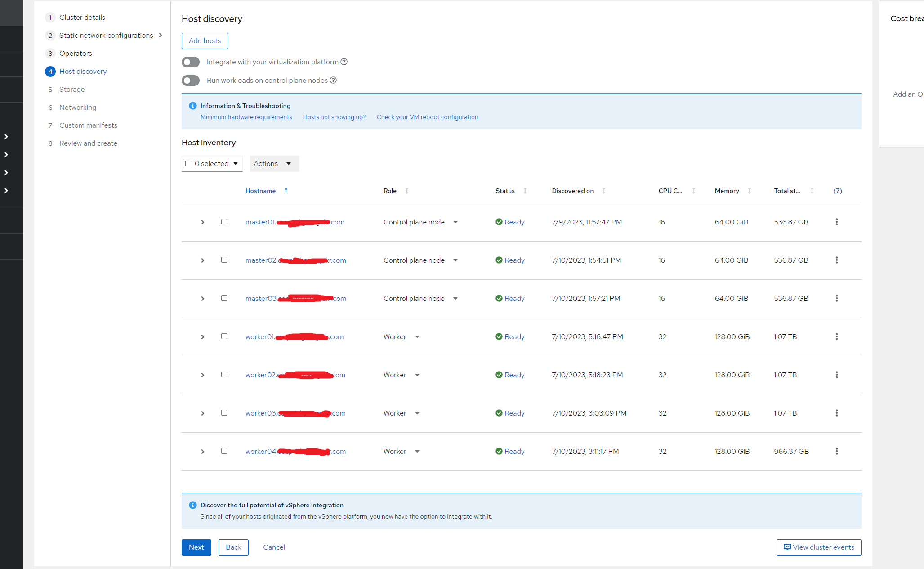Click help icon for control plane workloads

(x=333, y=80)
